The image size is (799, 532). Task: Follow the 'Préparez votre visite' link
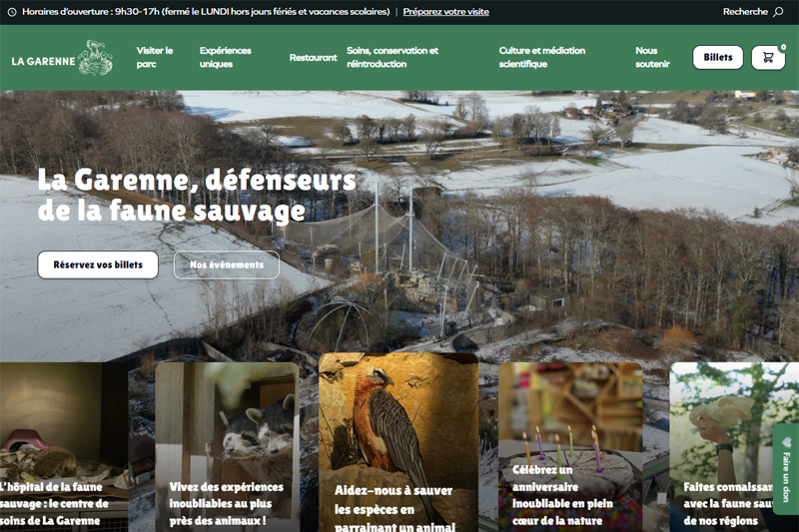[445, 12]
